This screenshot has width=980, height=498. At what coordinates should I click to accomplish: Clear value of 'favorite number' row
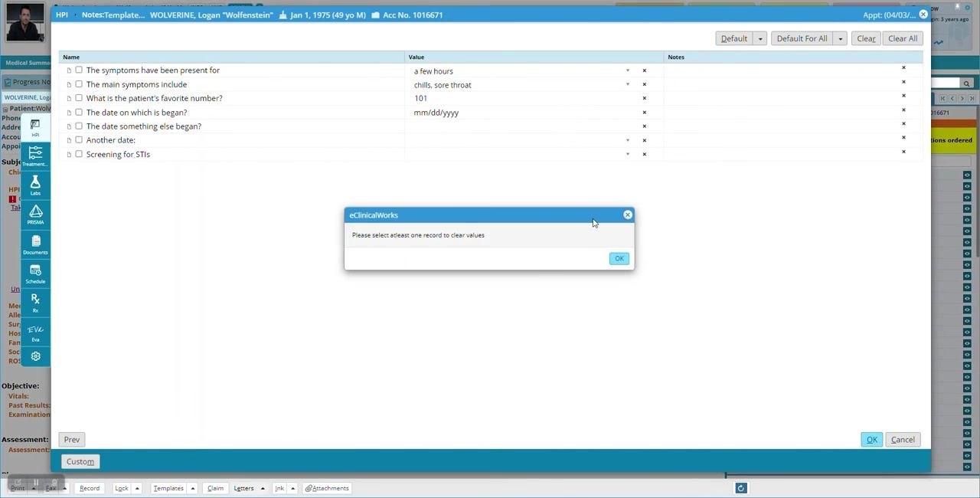point(644,98)
